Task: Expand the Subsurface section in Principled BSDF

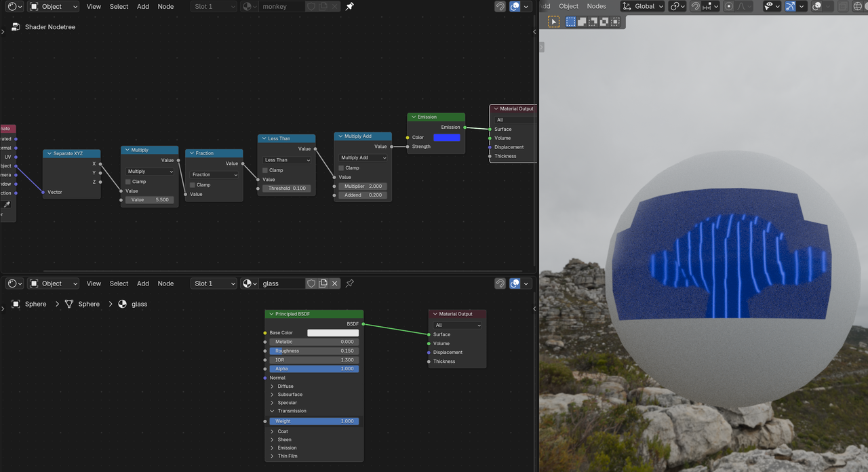Action: 290,395
